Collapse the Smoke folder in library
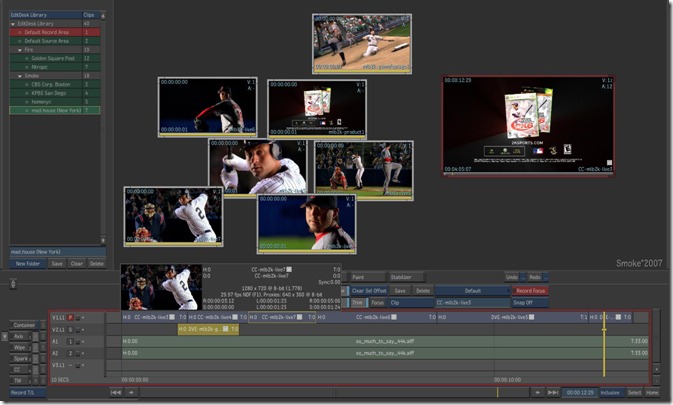The width and height of the screenshot is (673, 405). [x=20, y=76]
